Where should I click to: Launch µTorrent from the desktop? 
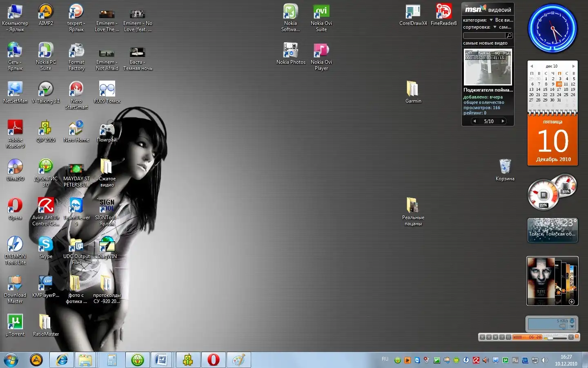tap(15, 323)
